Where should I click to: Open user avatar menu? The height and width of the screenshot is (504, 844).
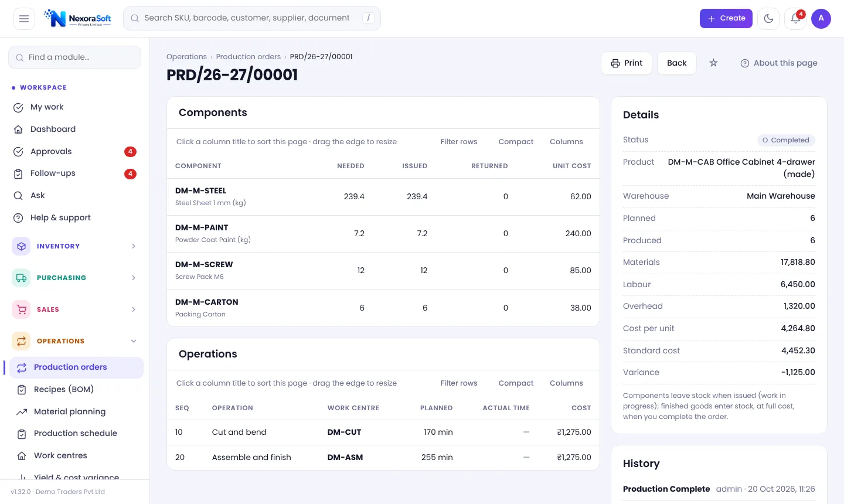[x=821, y=19]
